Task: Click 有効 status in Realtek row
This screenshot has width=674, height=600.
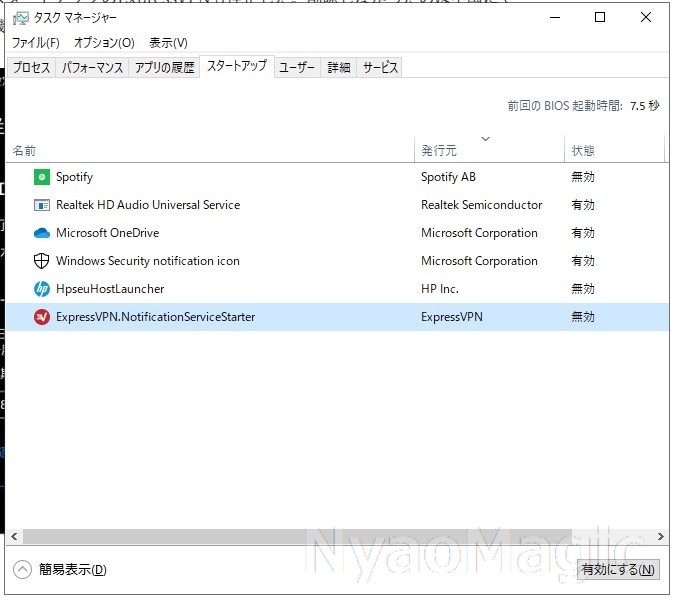Action: click(x=583, y=205)
